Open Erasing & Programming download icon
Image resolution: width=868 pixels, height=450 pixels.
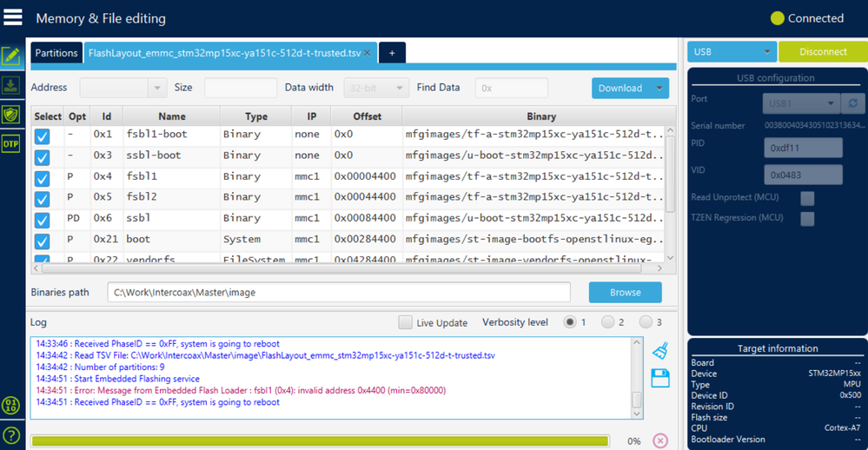(11, 85)
